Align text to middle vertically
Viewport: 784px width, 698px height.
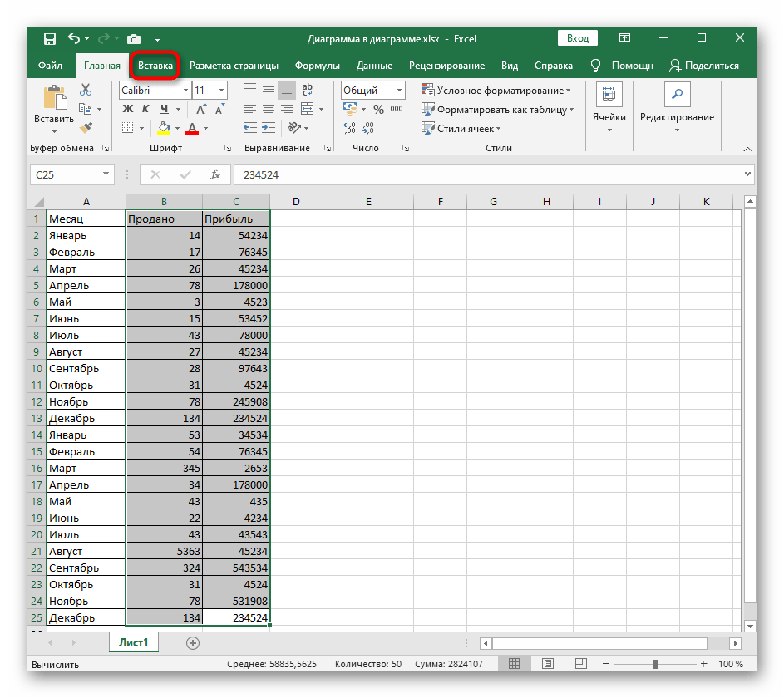coord(269,90)
